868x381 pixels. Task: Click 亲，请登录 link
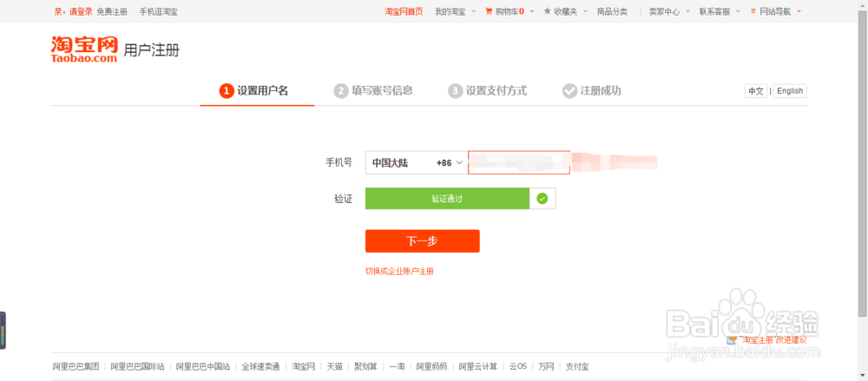pos(73,11)
